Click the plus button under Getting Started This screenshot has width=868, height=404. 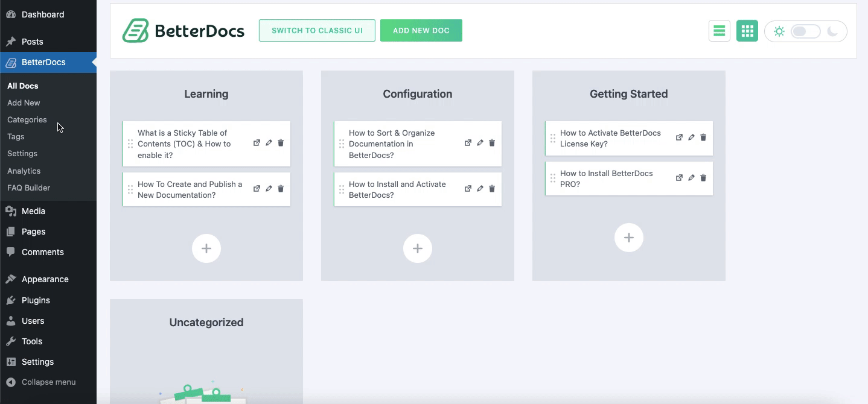628,238
